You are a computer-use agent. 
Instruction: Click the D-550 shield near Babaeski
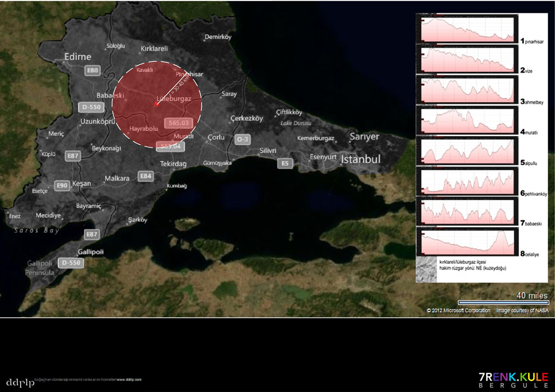[91, 107]
